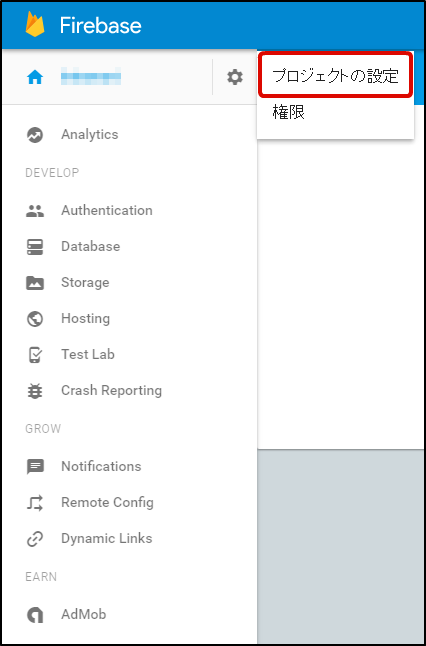Click the Remote Config arrows icon
Screen dimensions: 426x646
[x=35, y=503]
